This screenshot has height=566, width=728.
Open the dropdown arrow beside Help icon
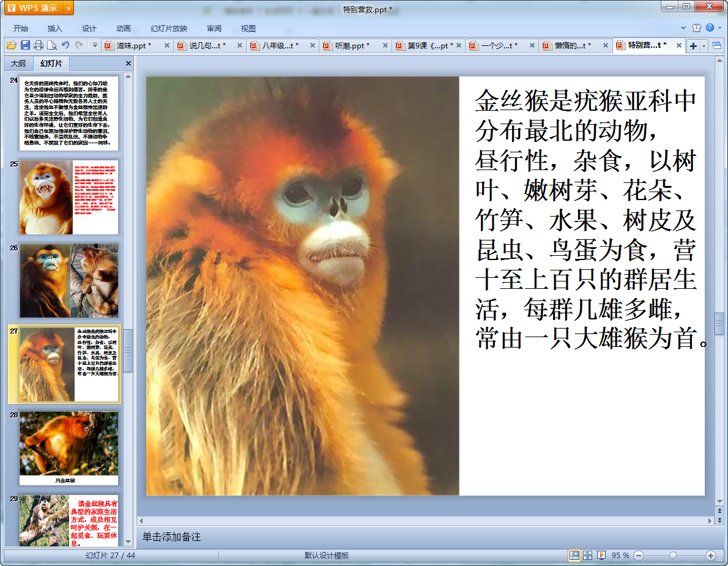(x=719, y=28)
